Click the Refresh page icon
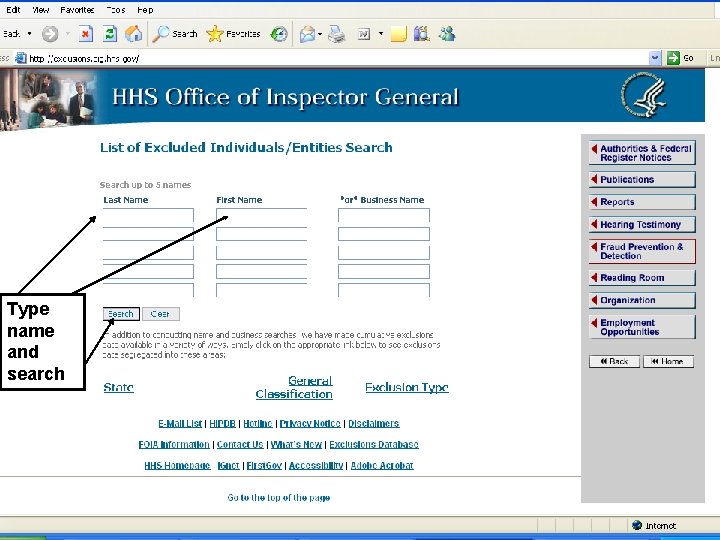Screen dimensions: 720x540 point(110,34)
